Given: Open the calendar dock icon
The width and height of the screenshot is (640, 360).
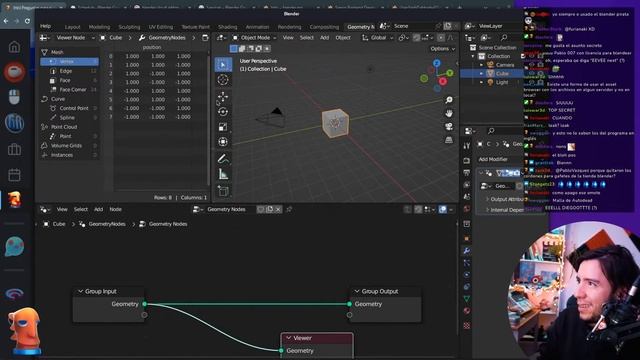Looking at the screenshot, I should [x=14, y=175].
